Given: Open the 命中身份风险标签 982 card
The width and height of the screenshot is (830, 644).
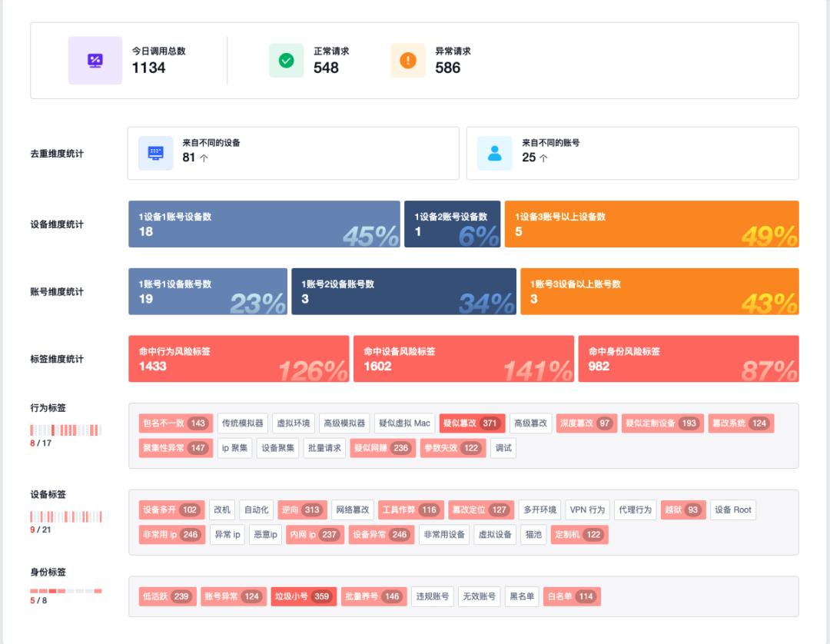Looking at the screenshot, I should coord(689,359).
